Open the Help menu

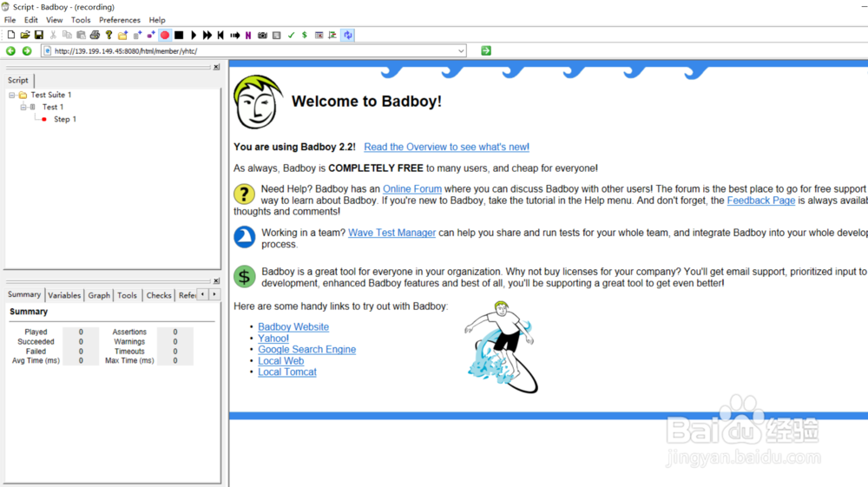pyautogui.click(x=157, y=20)
